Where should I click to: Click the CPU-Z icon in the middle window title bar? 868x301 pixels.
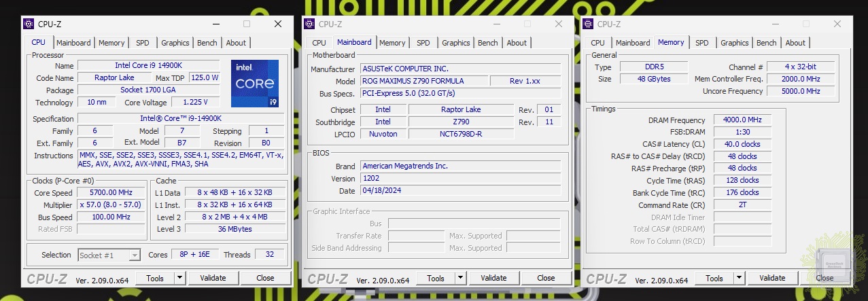[x=309, y=24]
